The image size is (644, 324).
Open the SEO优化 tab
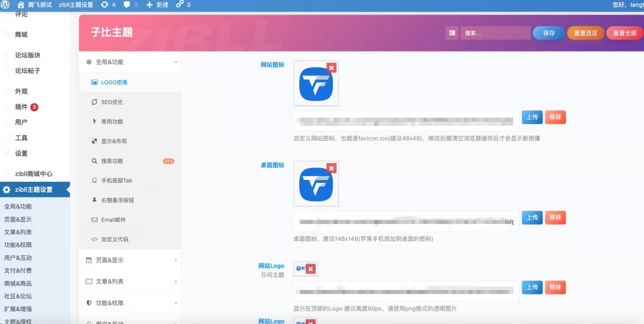(x=130, y=102)
